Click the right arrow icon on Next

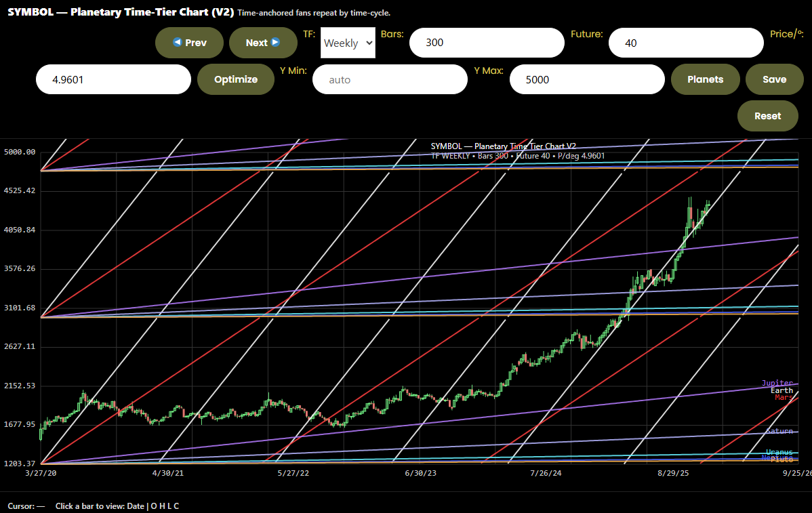(x=275, y=43)
